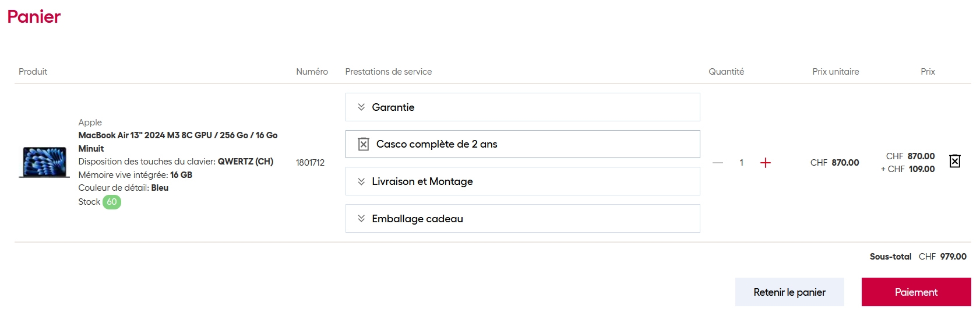
Task: Click the product number 1801712
Action: tap(310, 163)
